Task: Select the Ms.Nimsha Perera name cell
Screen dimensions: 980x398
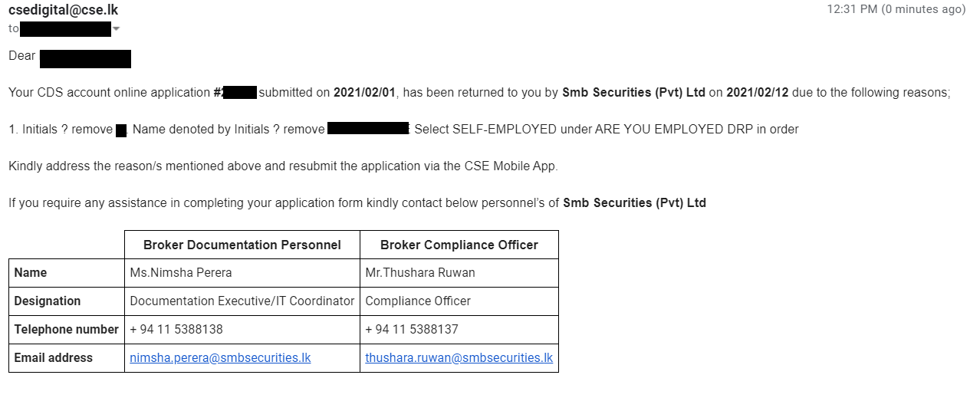Action: (x=242, y=273)
